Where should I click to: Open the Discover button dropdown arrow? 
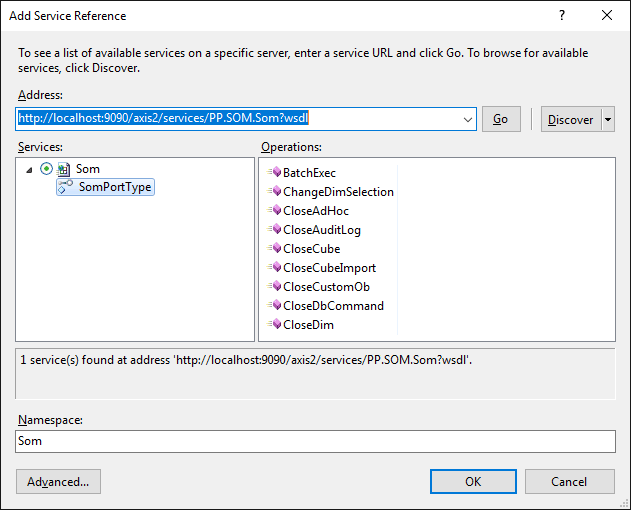608,120
